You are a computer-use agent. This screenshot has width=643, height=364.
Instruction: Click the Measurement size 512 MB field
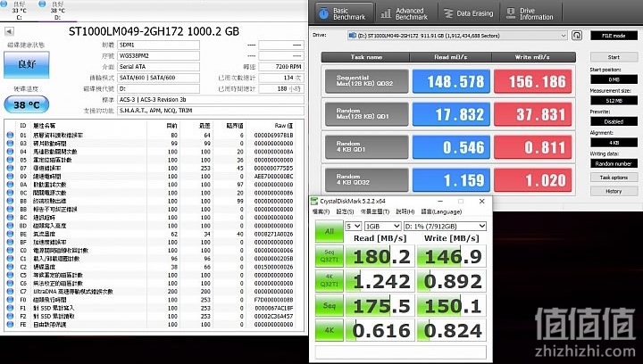pos(614,100)
